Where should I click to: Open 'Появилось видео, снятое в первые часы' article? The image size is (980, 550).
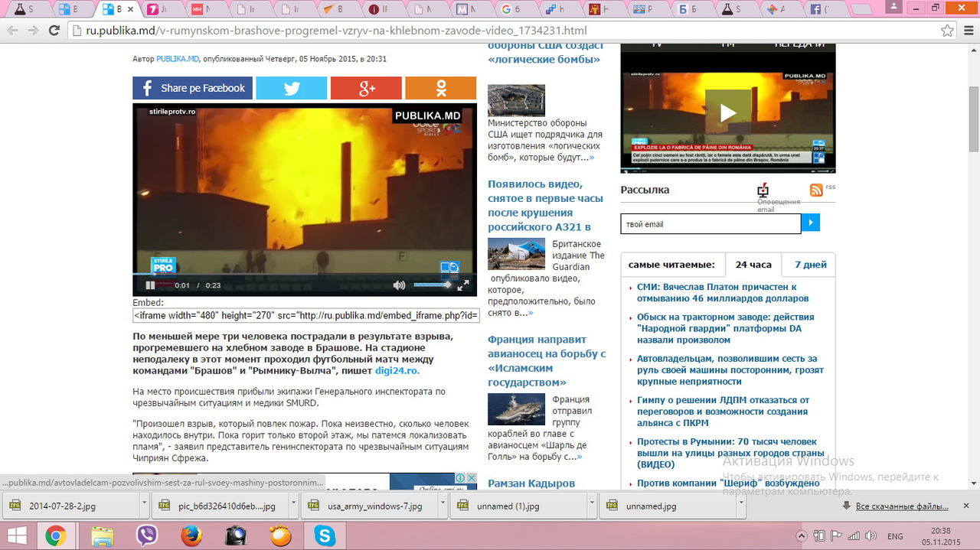(545, 205)
